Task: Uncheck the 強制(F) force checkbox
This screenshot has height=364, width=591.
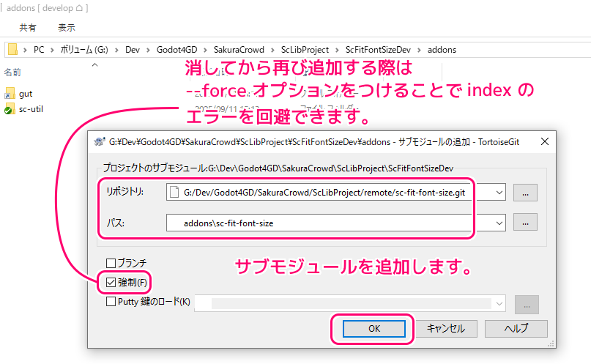Action: 111,282
